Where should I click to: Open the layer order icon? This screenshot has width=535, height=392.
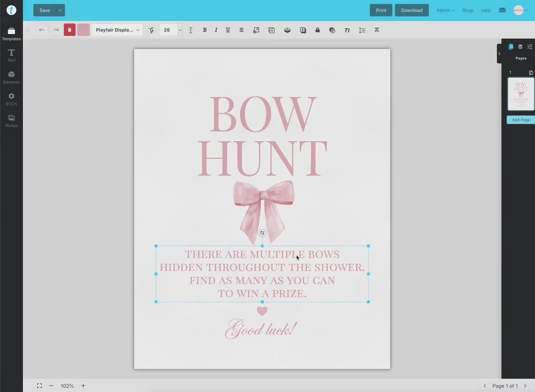[287, 30]
